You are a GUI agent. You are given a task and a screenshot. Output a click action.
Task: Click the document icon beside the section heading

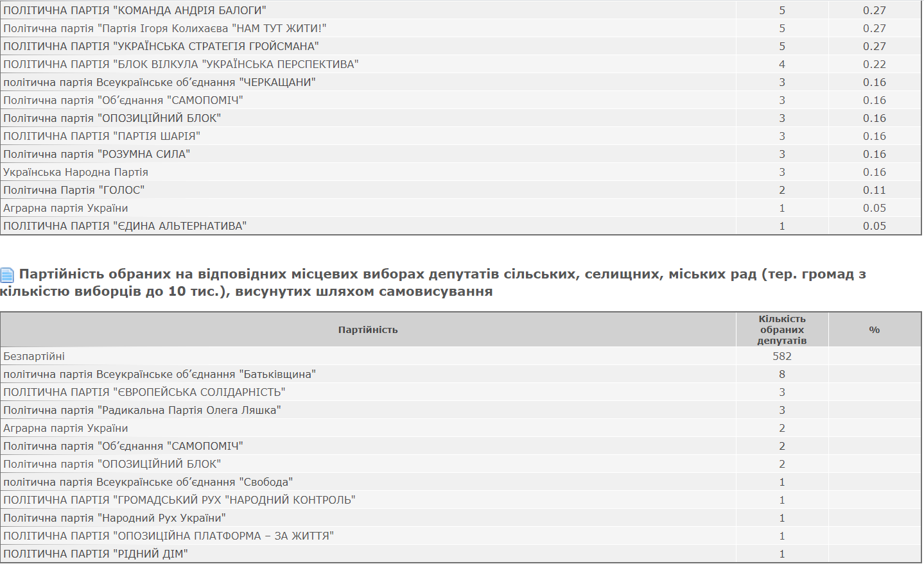[x=7, y=275]
